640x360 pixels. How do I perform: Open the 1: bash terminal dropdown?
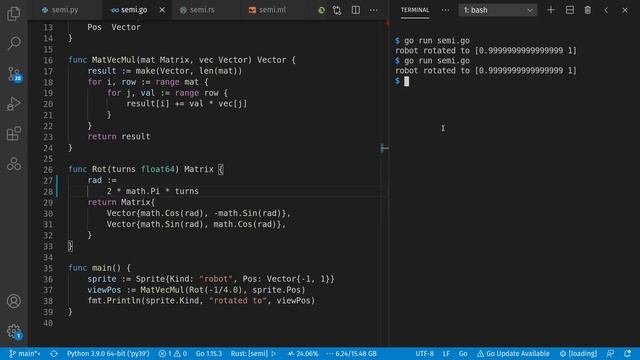tap(498, 10)
